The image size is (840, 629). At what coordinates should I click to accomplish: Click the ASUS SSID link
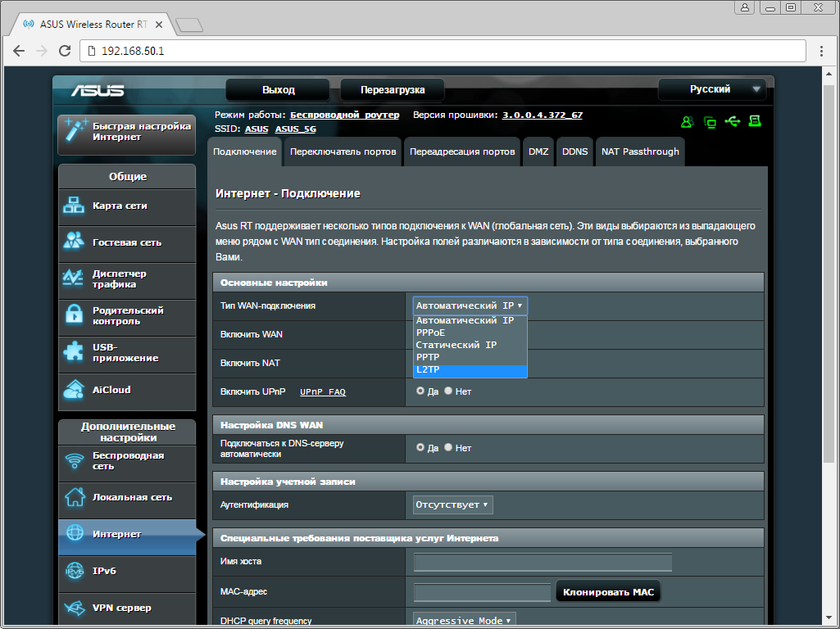[257, 129]
